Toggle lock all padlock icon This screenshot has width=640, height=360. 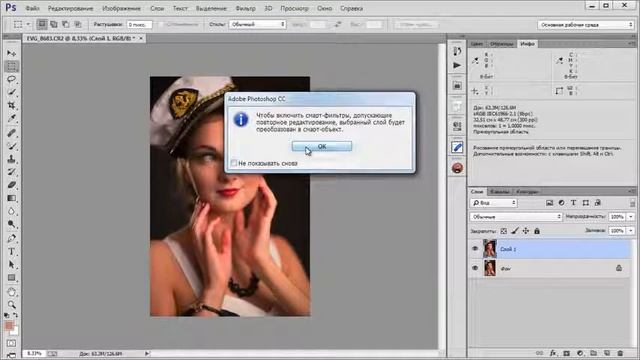(537, 231)
